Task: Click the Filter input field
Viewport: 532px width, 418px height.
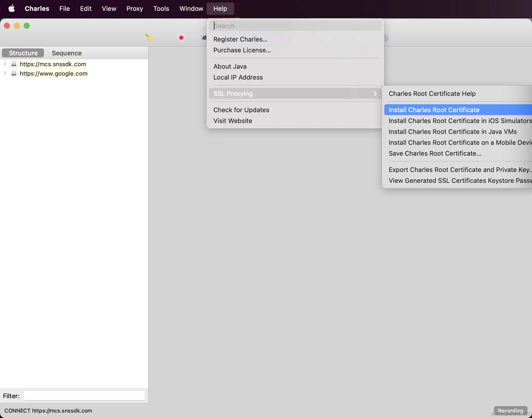Action: click(x=84, y=396)
